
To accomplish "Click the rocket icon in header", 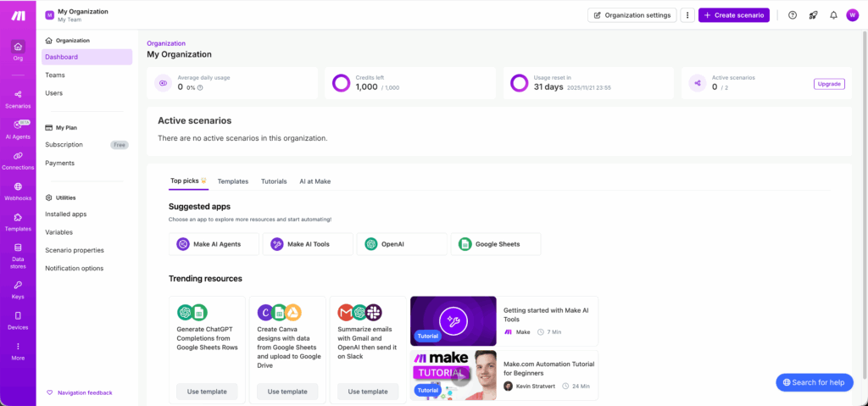I will tap(813, 15).
